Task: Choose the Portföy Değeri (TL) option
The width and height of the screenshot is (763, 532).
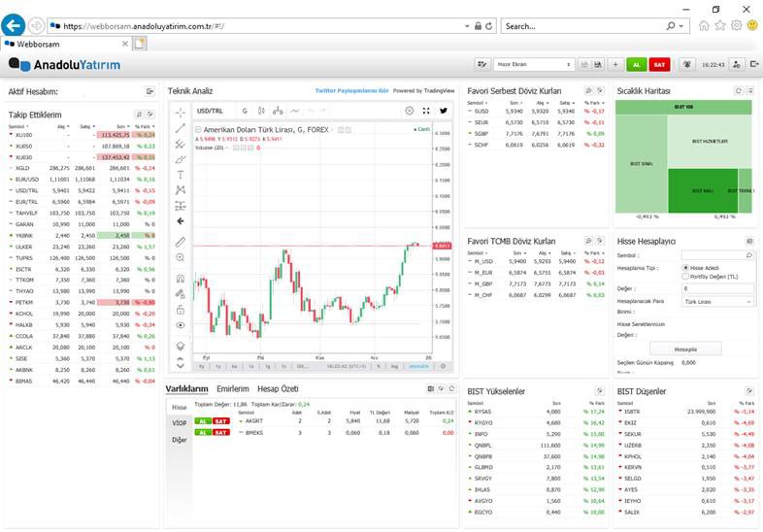Action: click(683, 276)
